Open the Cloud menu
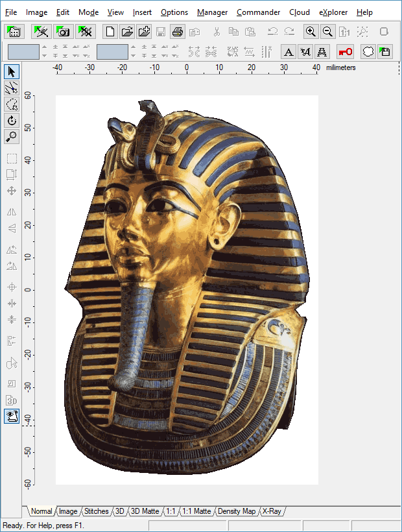Viewport: 402px width, 532px height. [300, 12]
